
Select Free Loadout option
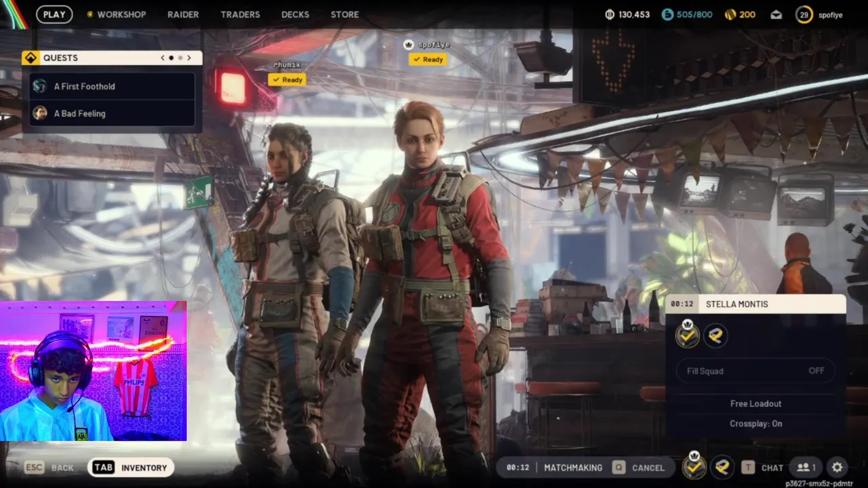tap(755, 403)
